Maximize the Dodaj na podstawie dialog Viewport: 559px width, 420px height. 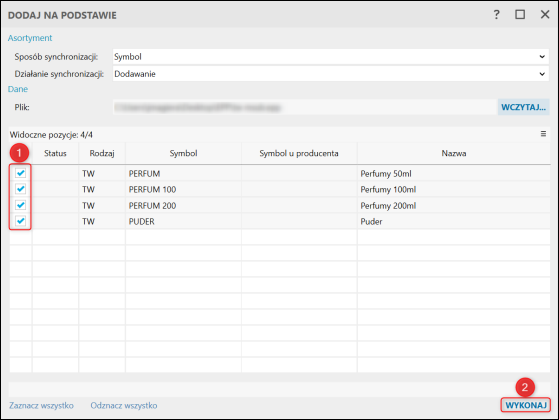[x=520, y=15]
